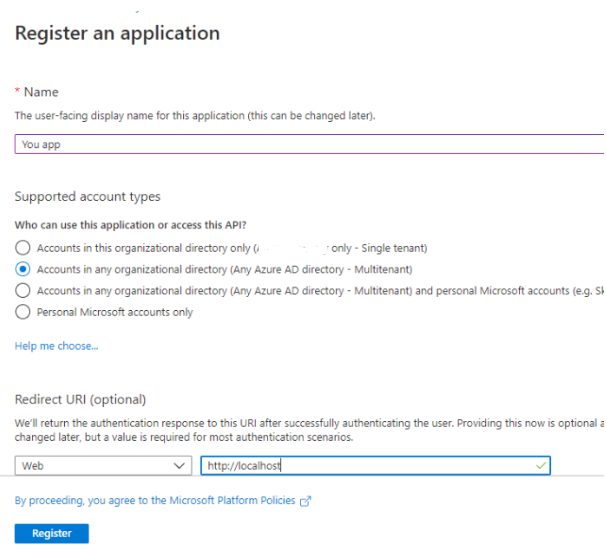Click the green validation checkmark in the URI field
Image resolution: width=606 pixels, height=555 pixels.
541,466
